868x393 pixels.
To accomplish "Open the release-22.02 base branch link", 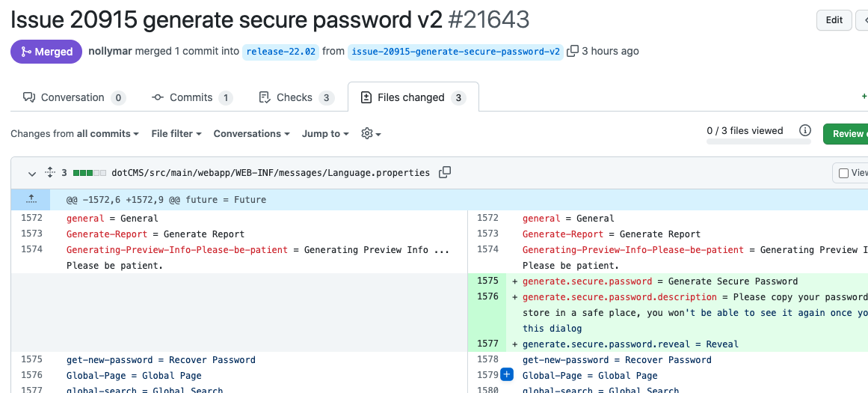I will (280, 52).
